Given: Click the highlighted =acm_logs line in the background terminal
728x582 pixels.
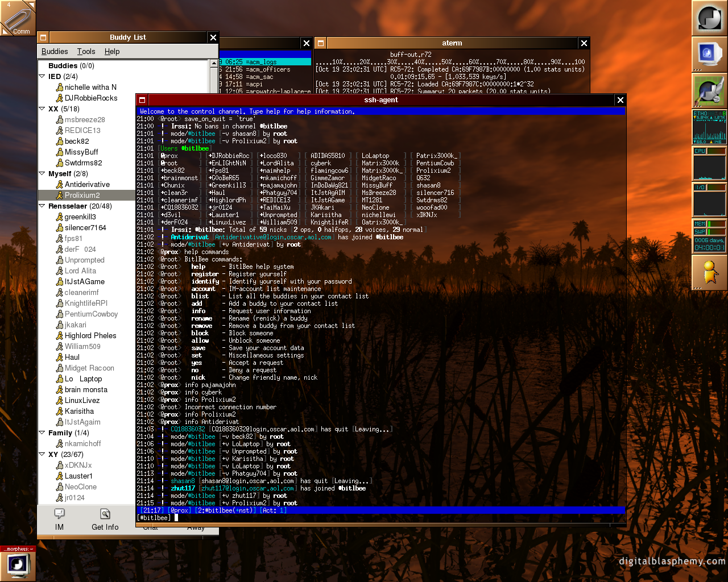Looking at the screenshot, I should (265, 62).
